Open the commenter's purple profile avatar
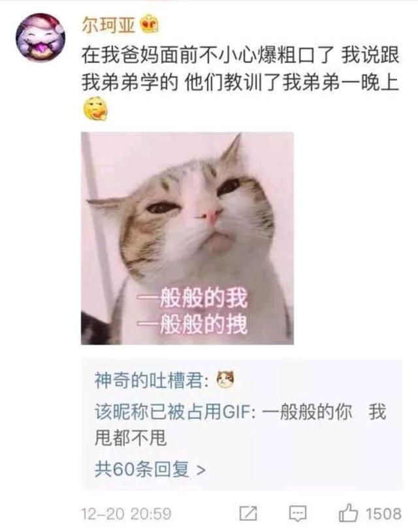The image size is (418, 532). [40, 37]
